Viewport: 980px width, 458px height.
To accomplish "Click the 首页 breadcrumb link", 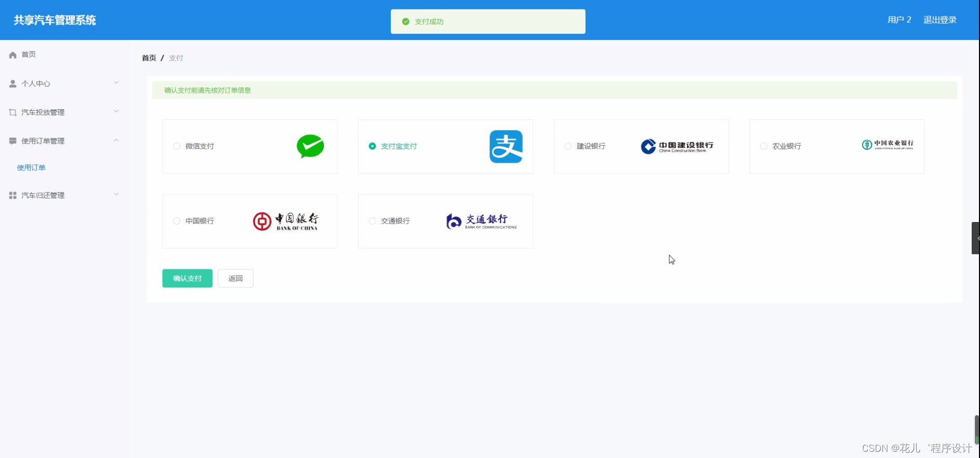I will pyautogui.click(x=149, y=58).
